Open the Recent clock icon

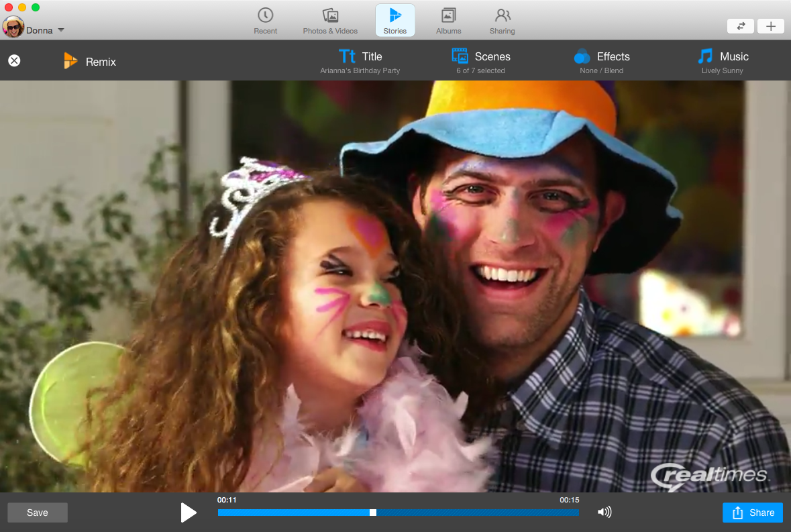(x=266, y=15)
